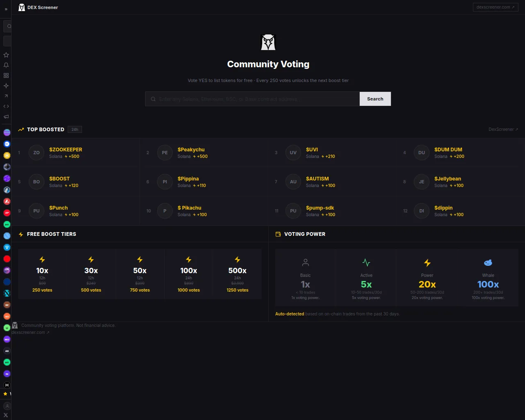The image size is (525, 420).
Task: Click the Basic 1x voting power card
Action: [x=306, y=278]
